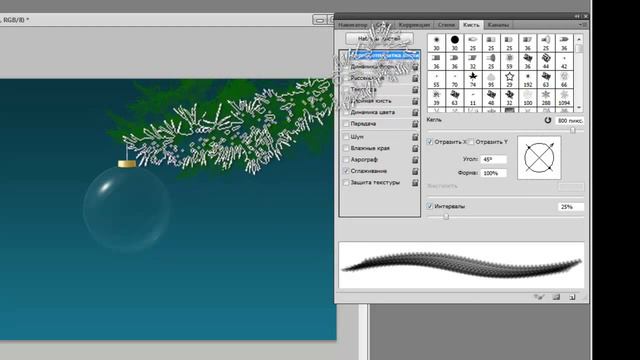The width and height of the screenshot is (640, 360).
Task: Click lock icon beside Передача
Action: click(415, 124)
